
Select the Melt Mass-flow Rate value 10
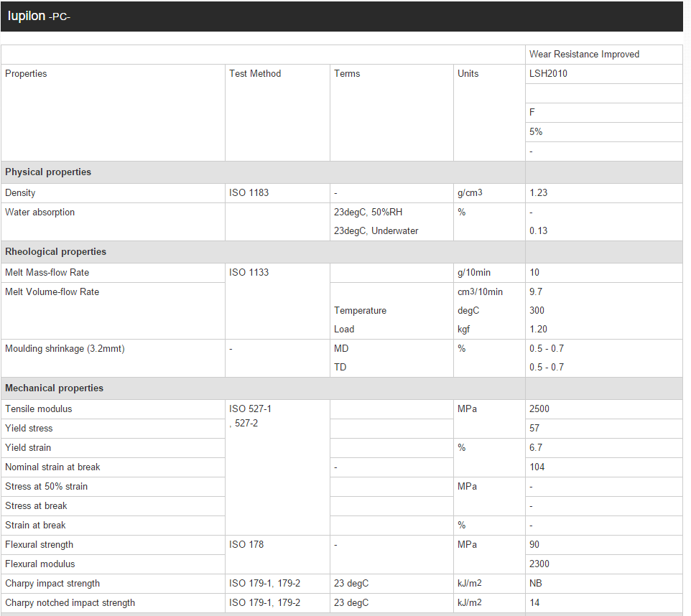[x=534, y=272]
